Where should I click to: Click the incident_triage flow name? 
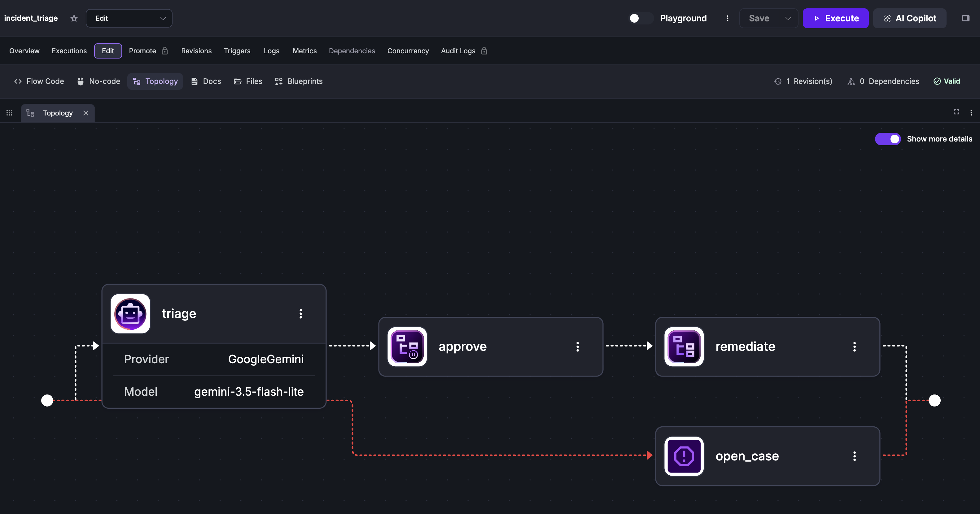click(x=31, y=18)
